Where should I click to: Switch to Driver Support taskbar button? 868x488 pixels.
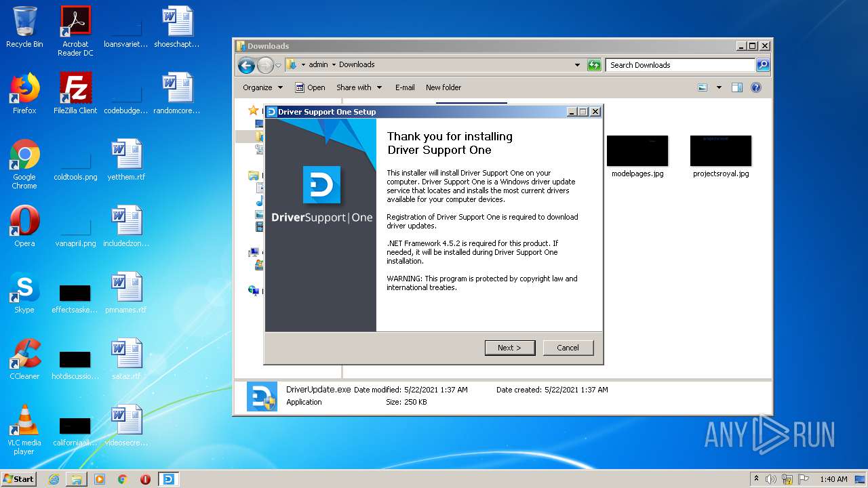pyautogui.click(x=168, y=479)
